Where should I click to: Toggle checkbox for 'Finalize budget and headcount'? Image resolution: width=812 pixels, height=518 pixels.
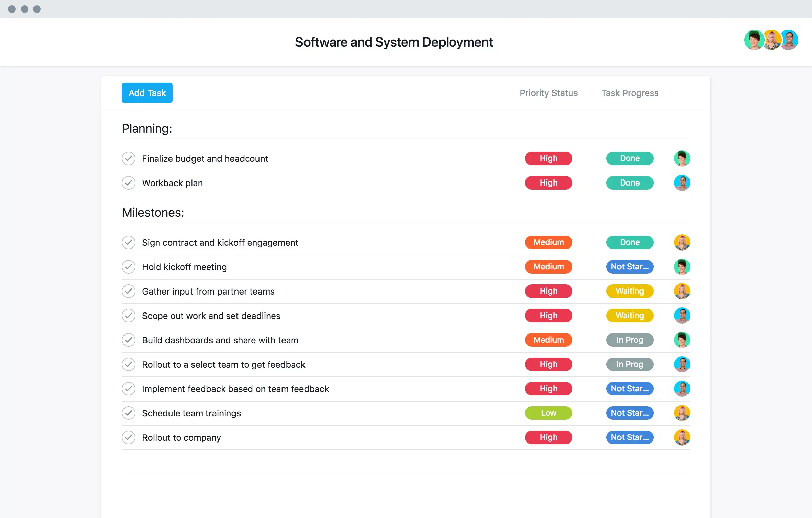[128, 158]
